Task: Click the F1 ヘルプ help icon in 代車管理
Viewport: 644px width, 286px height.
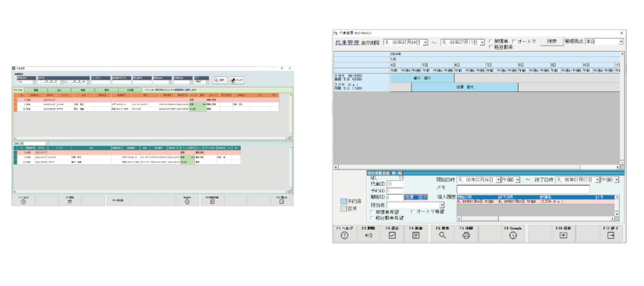Action: [x=345, y=235]
